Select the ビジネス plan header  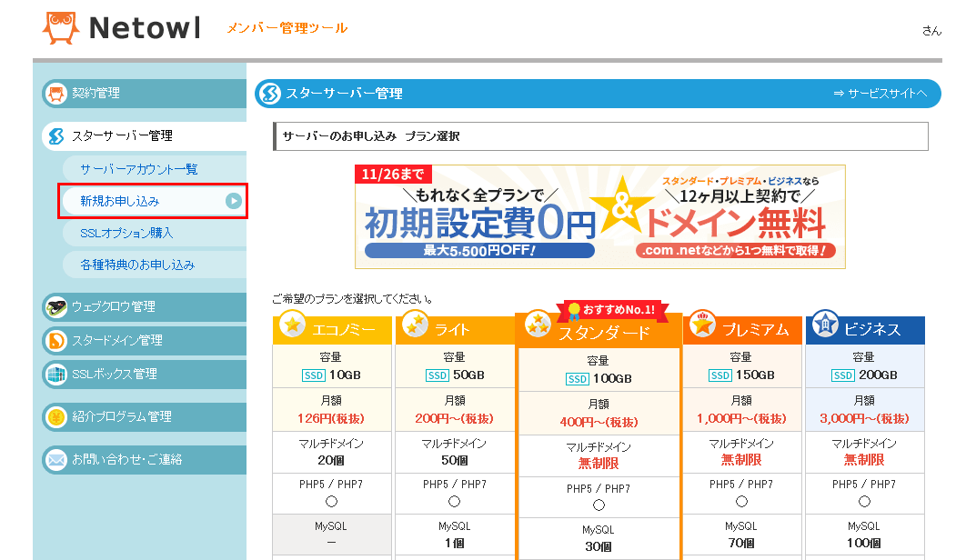click(865, 330)
